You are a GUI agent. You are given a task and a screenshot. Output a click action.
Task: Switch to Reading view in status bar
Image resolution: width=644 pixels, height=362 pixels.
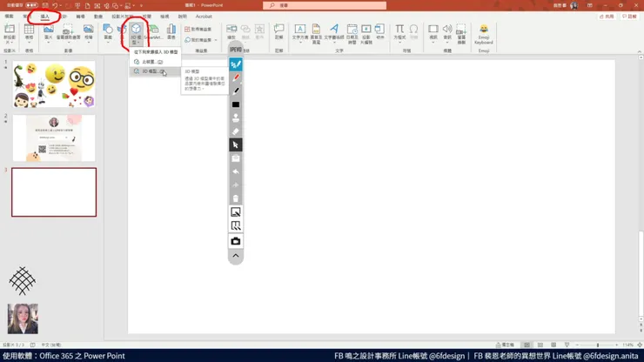(x=553, y=345)
